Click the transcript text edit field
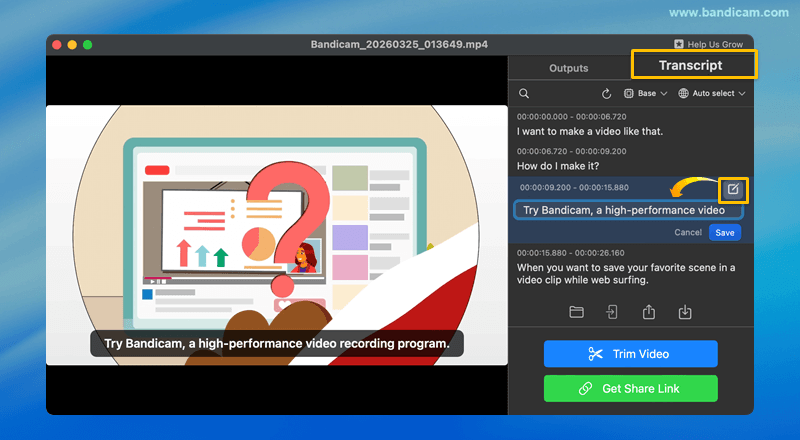Viewport: 800px width, 440px height. 627,210
